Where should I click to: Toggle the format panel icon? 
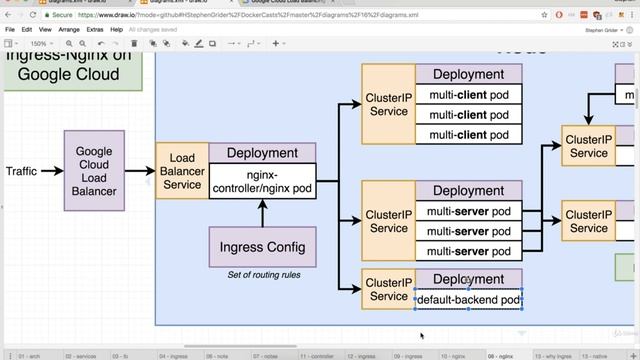coord(623,44)
